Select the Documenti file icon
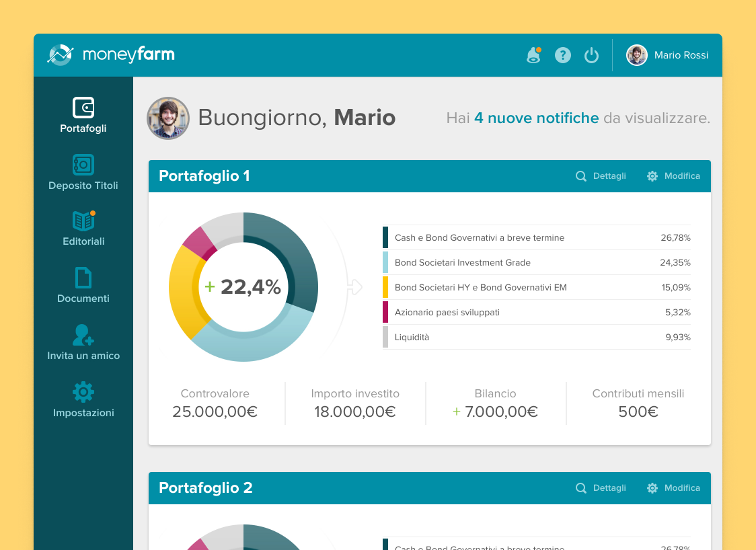 (83, 278)
